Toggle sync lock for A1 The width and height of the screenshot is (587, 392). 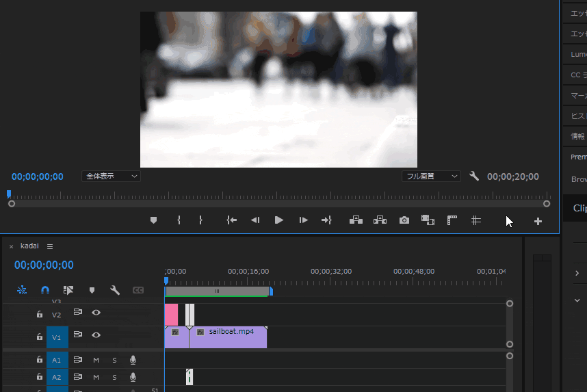pyautogui.click(x=77, y=359)
